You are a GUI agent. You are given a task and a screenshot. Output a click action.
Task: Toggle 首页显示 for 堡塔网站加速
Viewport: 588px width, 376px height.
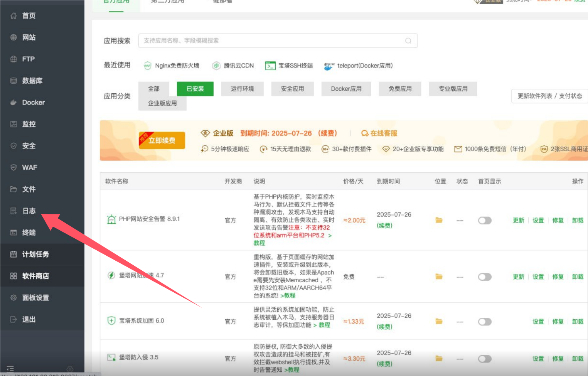[485, 277]
